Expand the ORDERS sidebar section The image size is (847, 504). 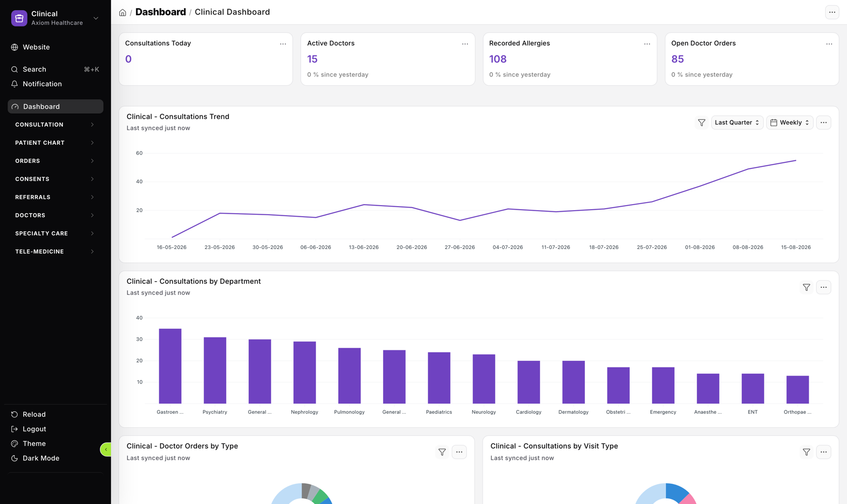55,161
